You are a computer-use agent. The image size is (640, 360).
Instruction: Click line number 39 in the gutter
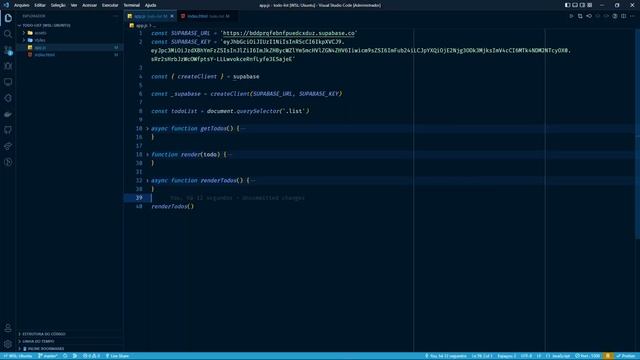pyautogui.click(x=139, y=198)
